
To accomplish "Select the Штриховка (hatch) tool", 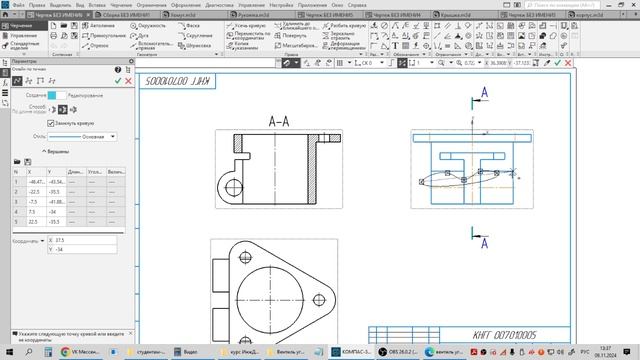I will coord(194,46).
